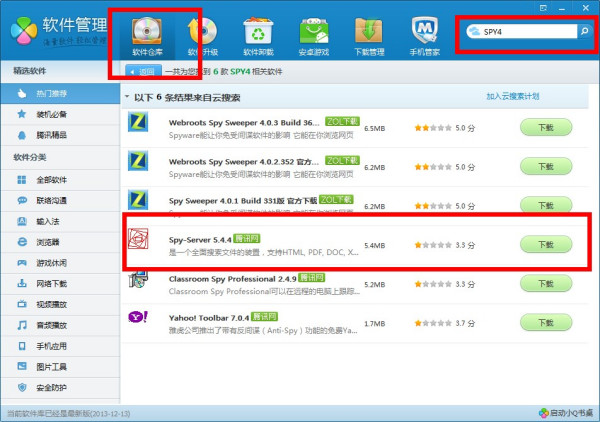Click the Spy-Server red rose icon
This screenshot has height=422, width=600.
138,239
